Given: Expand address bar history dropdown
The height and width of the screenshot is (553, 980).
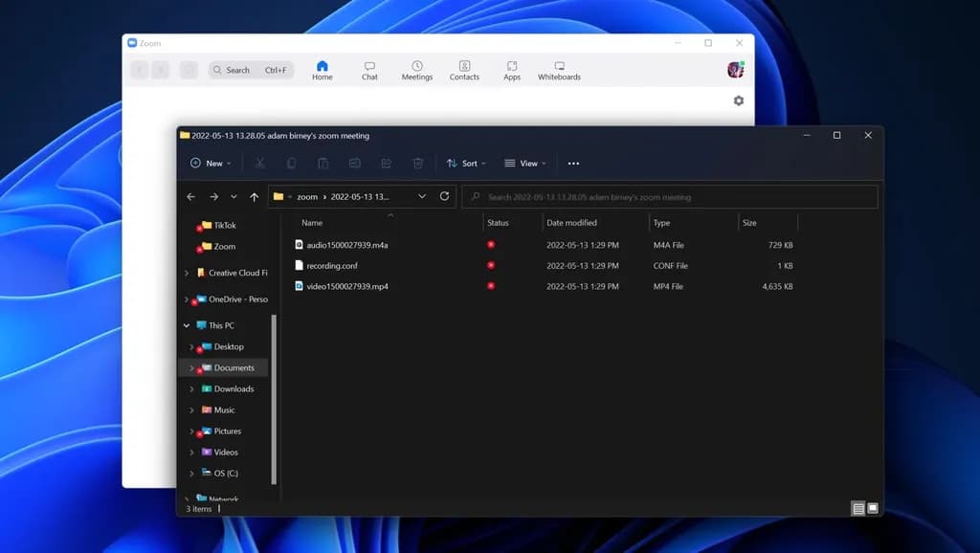Looking at the screenshot, I should coord(422,196).
